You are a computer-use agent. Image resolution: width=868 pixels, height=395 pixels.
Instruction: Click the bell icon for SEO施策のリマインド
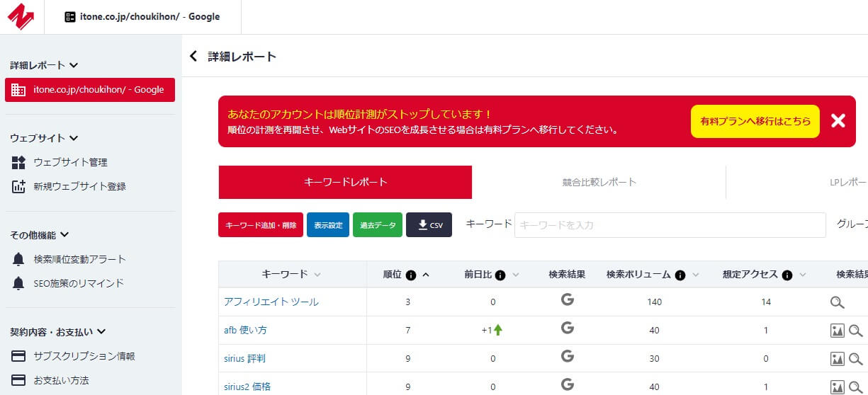click(x=18, y=283)
